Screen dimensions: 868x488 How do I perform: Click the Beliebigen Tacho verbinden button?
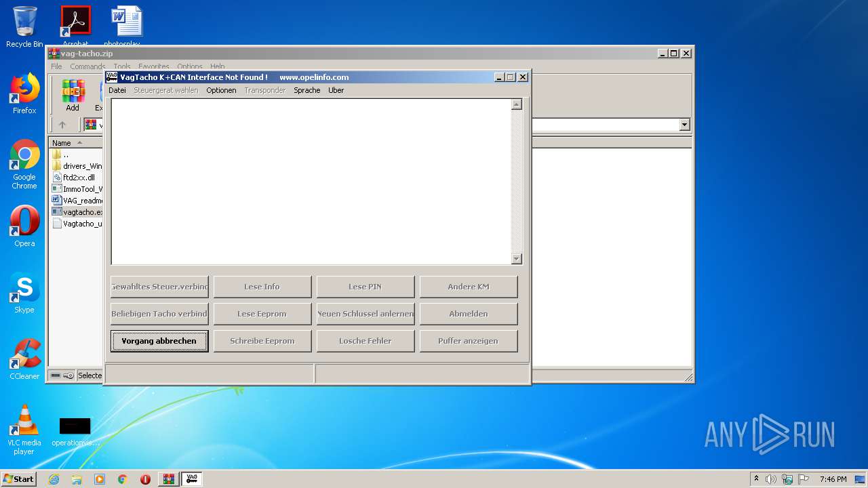[159, 314]
